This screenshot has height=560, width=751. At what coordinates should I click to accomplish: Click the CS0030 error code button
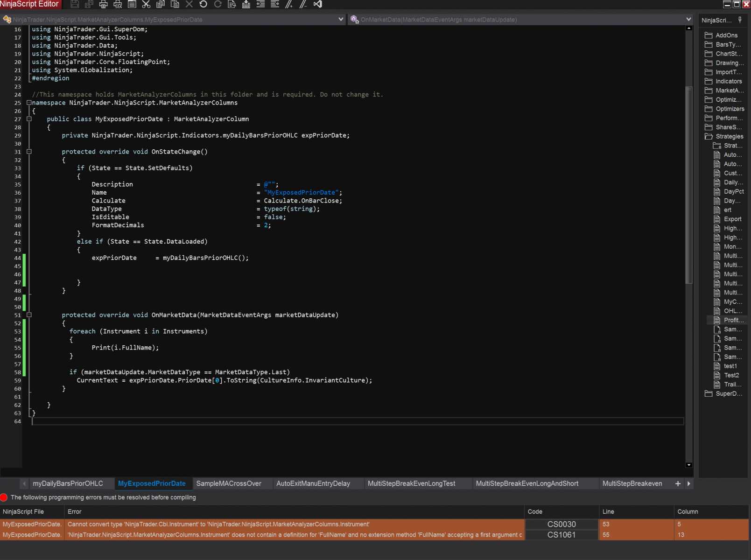[561, 524]
